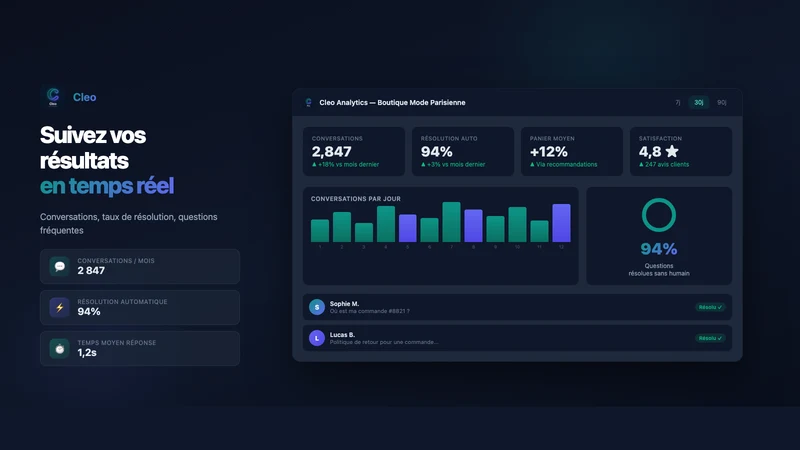Screen dimensions: 800x450
Task: Open the Panier moyen +12% stat card
Action: 572,152
